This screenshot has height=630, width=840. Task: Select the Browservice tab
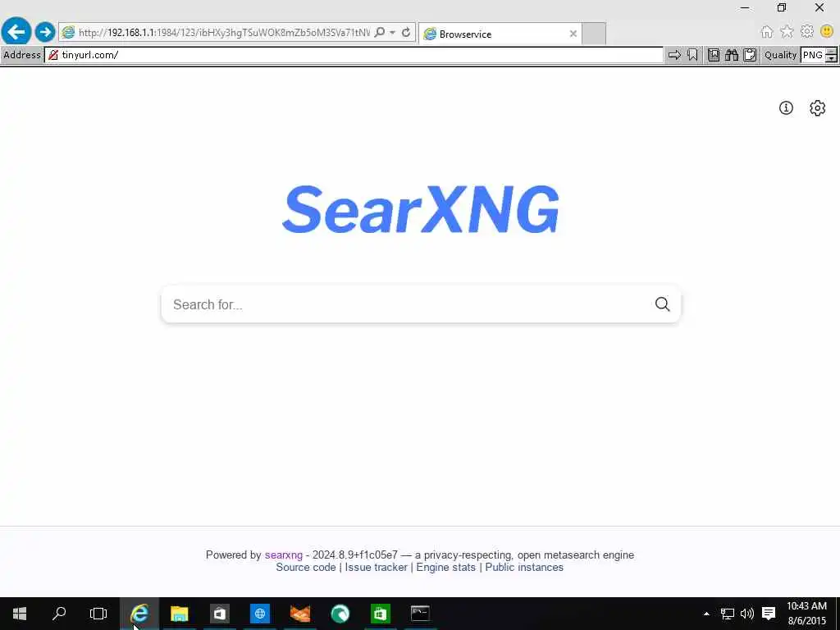click(500, 34)
